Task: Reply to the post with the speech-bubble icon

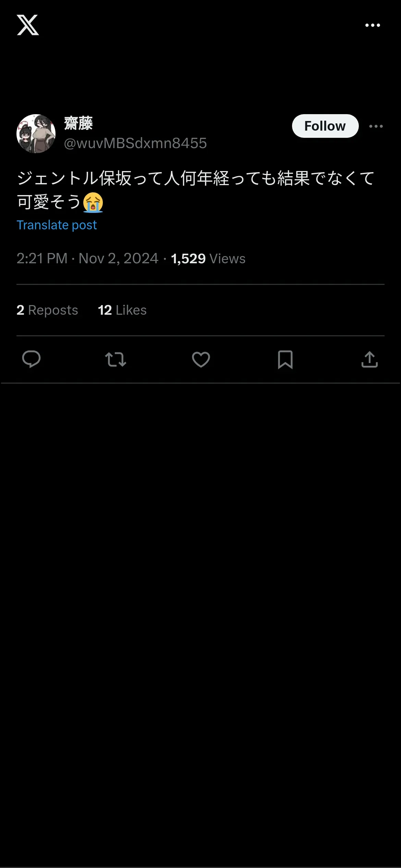Action: (31, 359)
